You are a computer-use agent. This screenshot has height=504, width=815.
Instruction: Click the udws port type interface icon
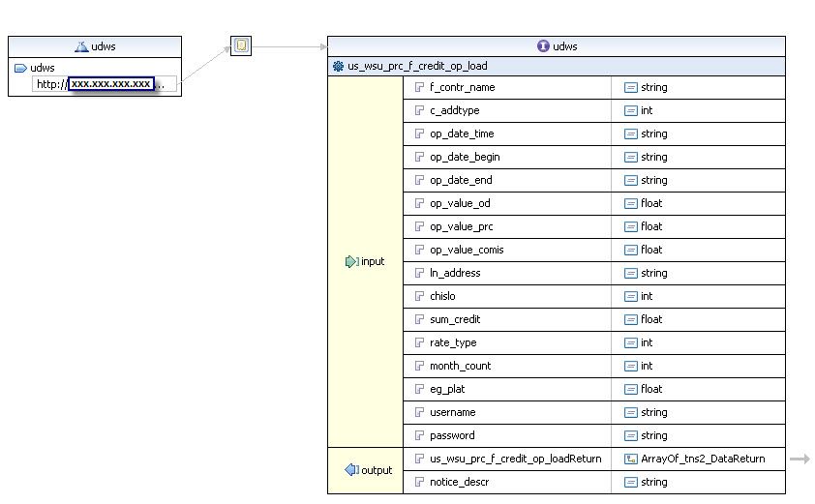[543, 46]
